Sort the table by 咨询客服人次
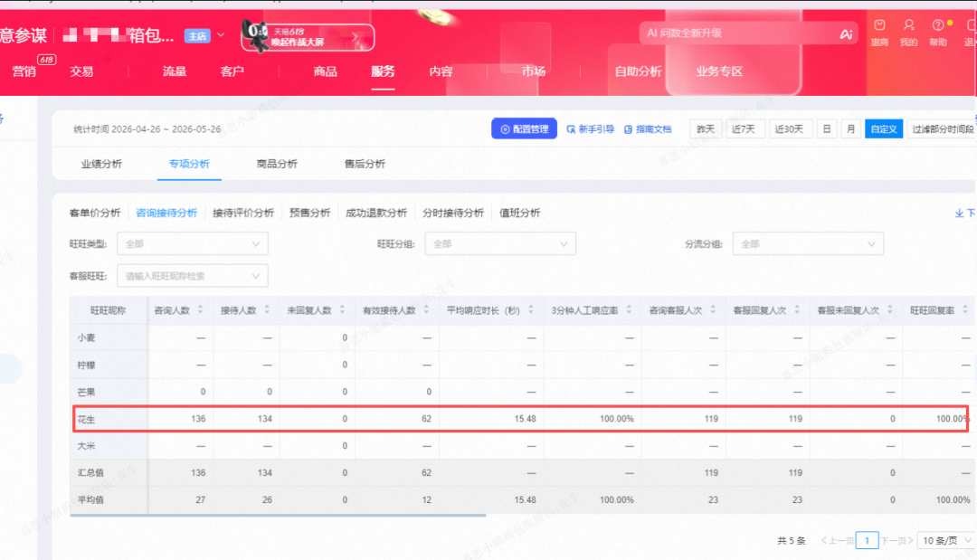Image resolution: width=977 pixels, height=560 pixels. 714,309
